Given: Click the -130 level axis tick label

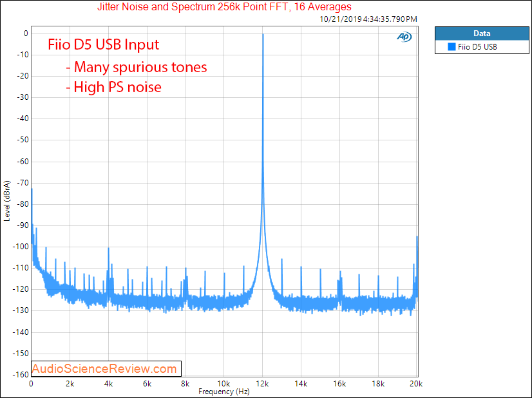Looking at the screenshot, I should click(x=21, y=310).
